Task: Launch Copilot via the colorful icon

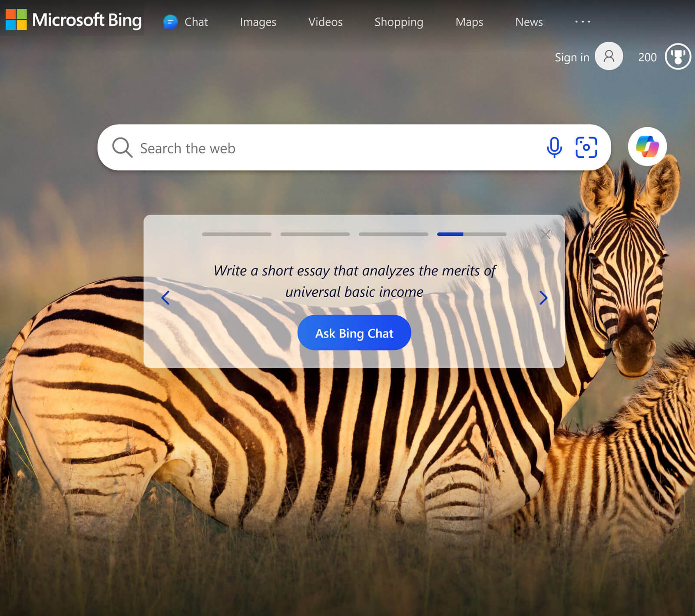Action: [647, 147]
